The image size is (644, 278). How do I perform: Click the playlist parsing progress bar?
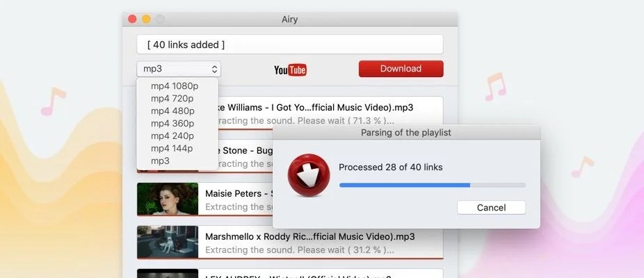click(433, 185)
